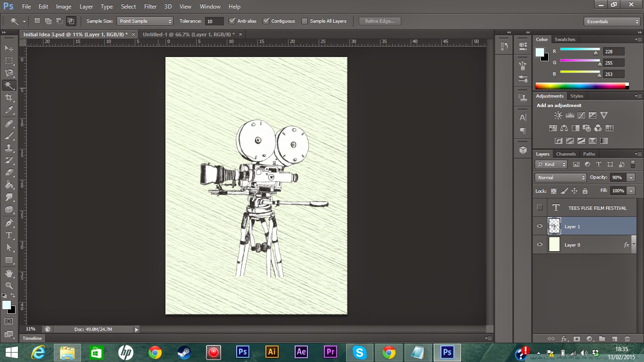The width and height of the screenshot is (644, 362).
Task: Hide Layer 1 using its visibility eye
Action: click(x=539, y=226)
